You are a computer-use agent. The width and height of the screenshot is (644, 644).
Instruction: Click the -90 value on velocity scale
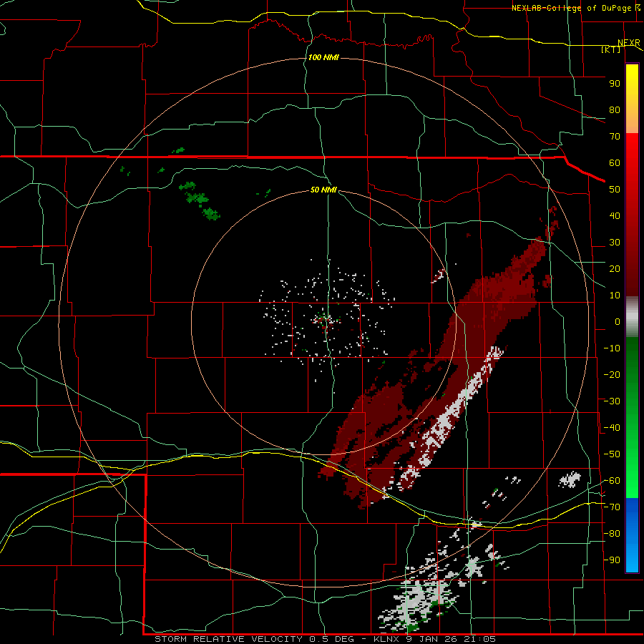coord(612,560)
